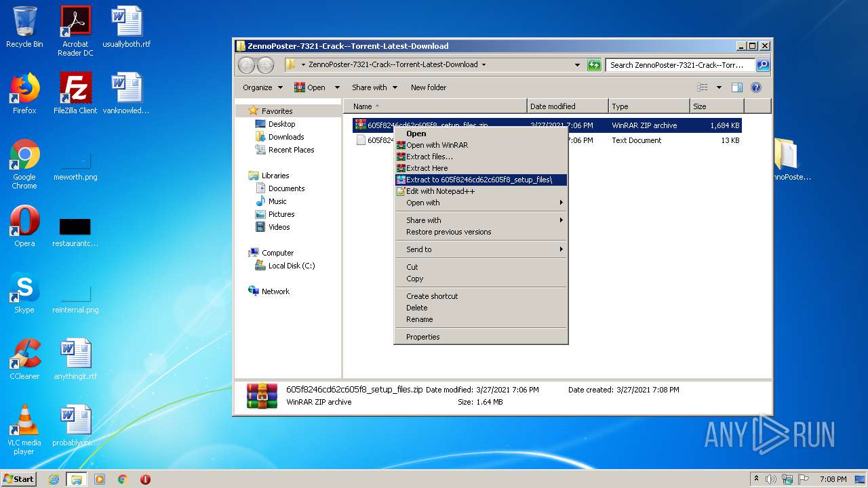Image resolution: width=868 pixels, height=488 pixels.
Task: Launch VLC media player shortcut
Action: [24, 430]
